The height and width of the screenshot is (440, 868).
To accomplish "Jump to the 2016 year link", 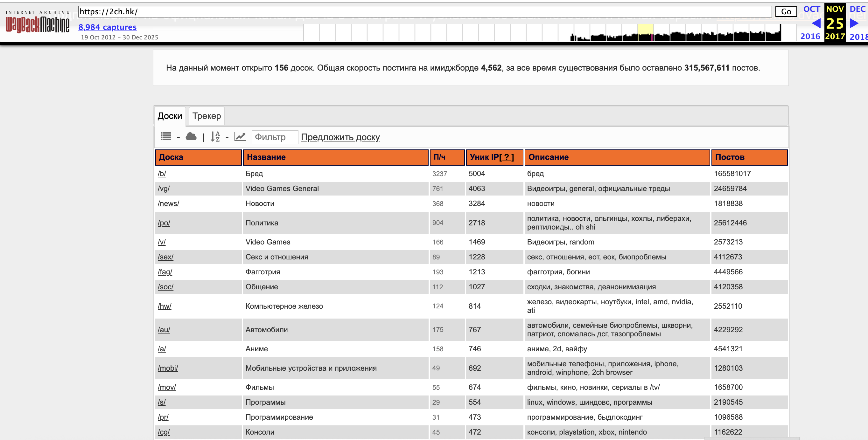I will (810, 36).
